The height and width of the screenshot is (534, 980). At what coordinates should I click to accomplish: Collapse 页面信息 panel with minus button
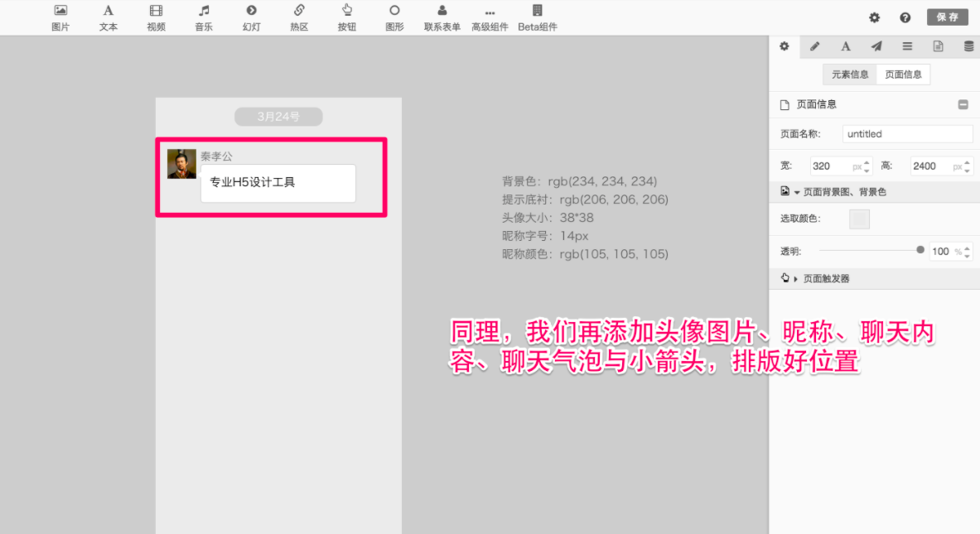(x=963, y=104)
